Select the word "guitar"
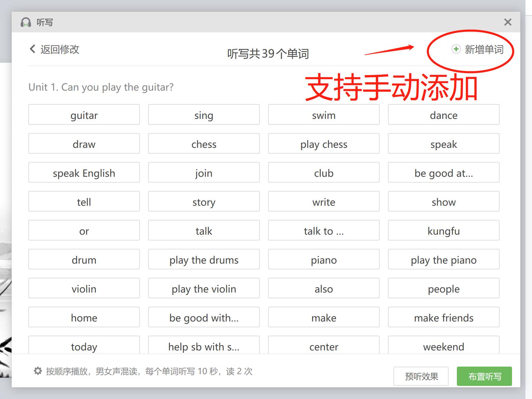Viewport: 532px width, 399px height. 84,114
